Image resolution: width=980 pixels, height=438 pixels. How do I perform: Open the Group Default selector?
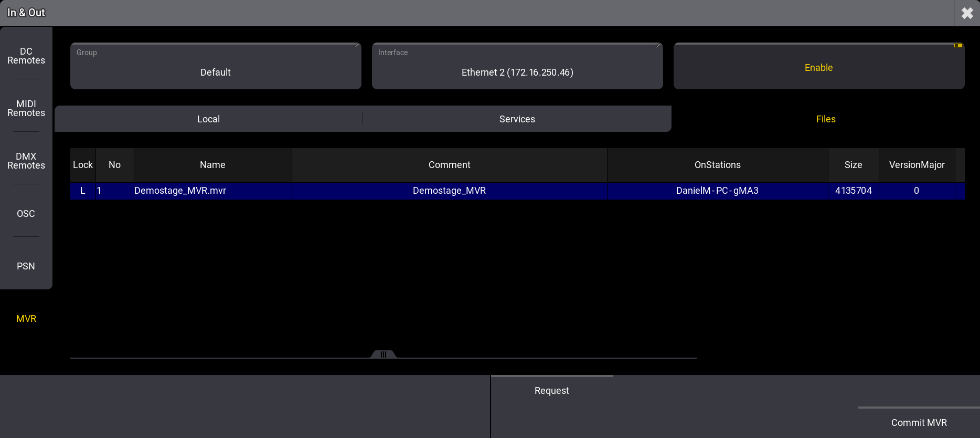(x=216, y=67)
